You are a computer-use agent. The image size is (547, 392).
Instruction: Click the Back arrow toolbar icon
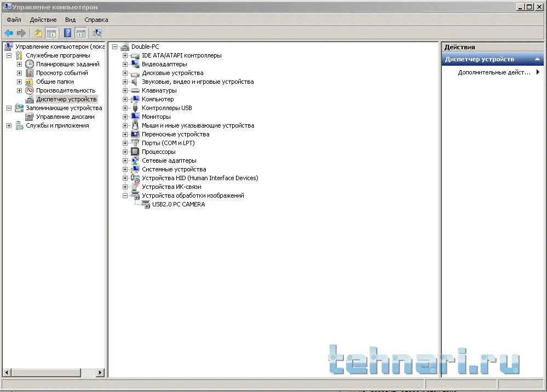[9, 33]
